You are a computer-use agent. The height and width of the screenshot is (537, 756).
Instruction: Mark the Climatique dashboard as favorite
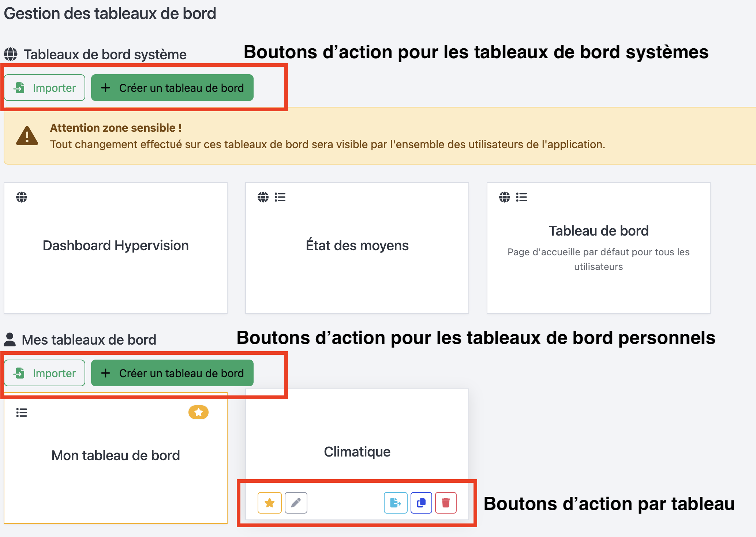(270, 503)
